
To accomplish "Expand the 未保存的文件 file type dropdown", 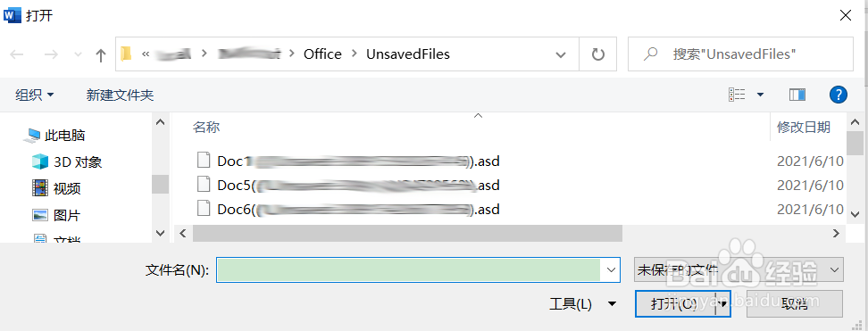I will 739,270.
